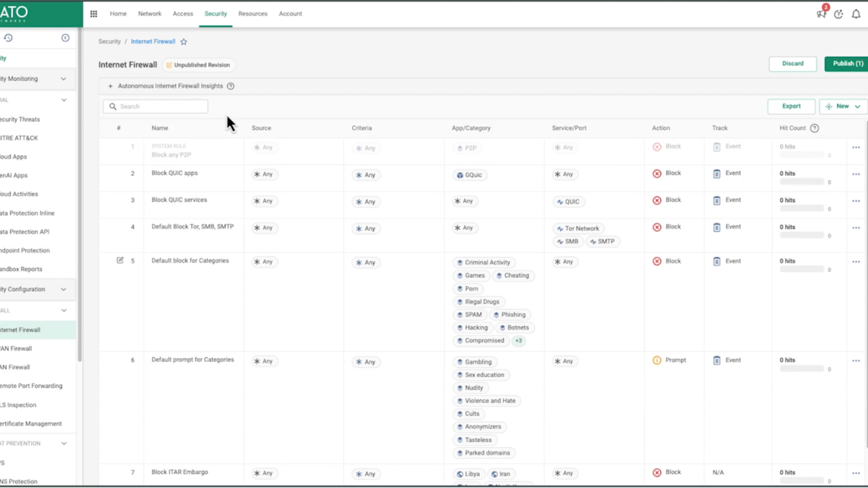Click the Publish (1) button
This screenshot has height=488, width=868.
pyautogui.click(x=847, y=64)
